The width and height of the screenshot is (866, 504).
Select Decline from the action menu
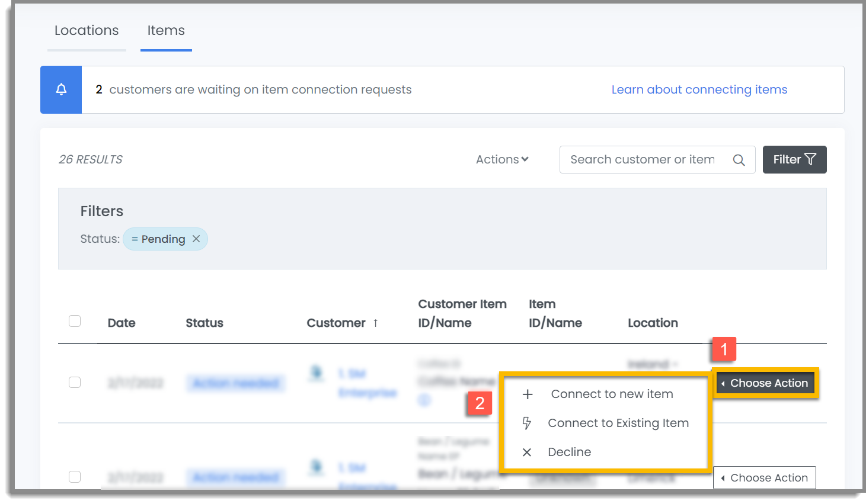tap(569, 452)
